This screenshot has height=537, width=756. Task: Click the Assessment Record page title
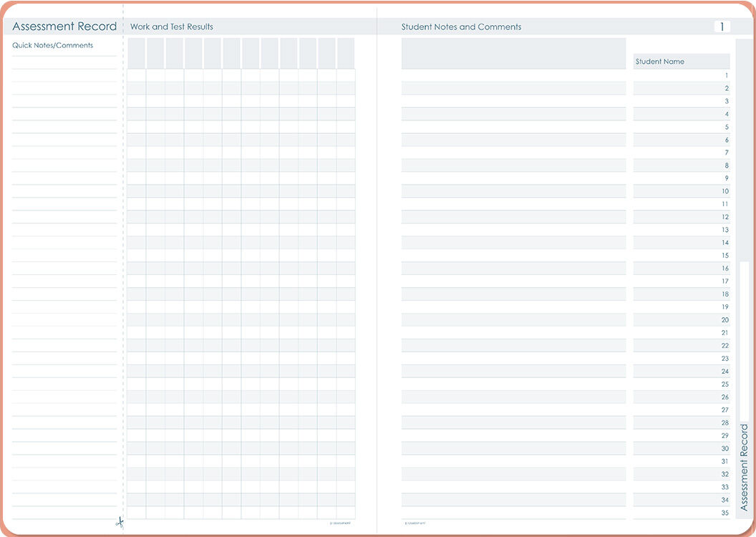64,26
